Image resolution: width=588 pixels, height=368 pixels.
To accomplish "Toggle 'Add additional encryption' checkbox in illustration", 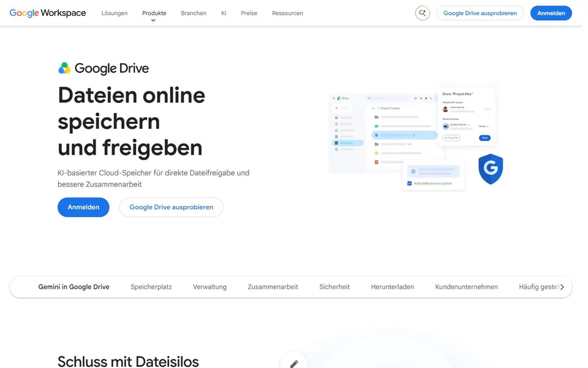I will [410, 183].
